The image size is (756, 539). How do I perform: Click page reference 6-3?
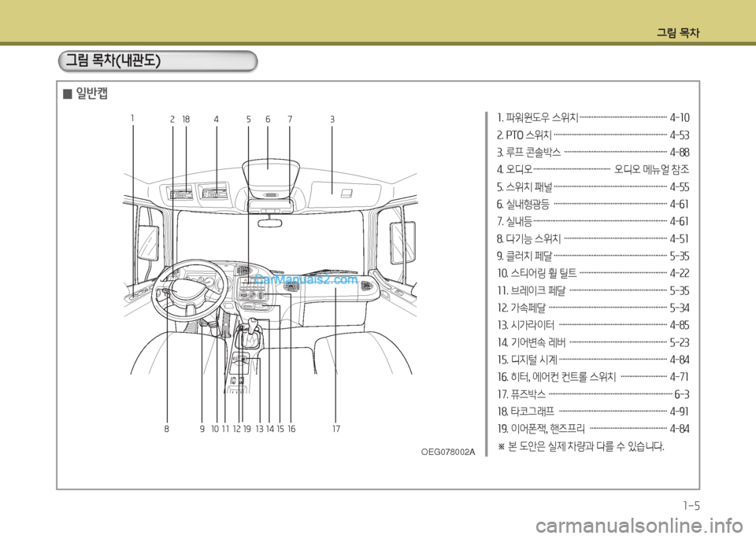682,394
